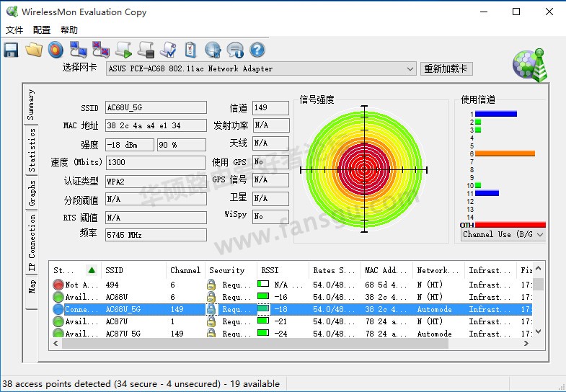Click the speech bubble info toolbar icon
Screen dimensions: 566x392
[235, 50]
